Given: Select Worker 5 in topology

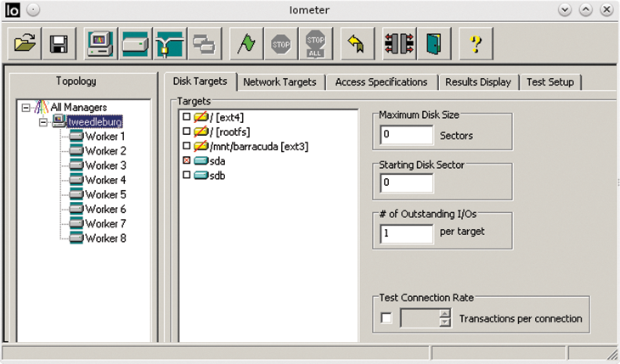Looking at the screenshot, I should click(105, 195).
